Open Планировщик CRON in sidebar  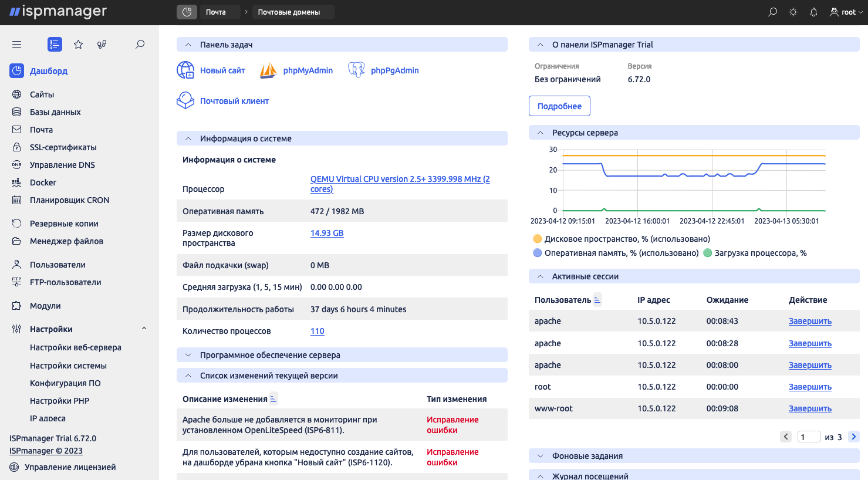69,200
